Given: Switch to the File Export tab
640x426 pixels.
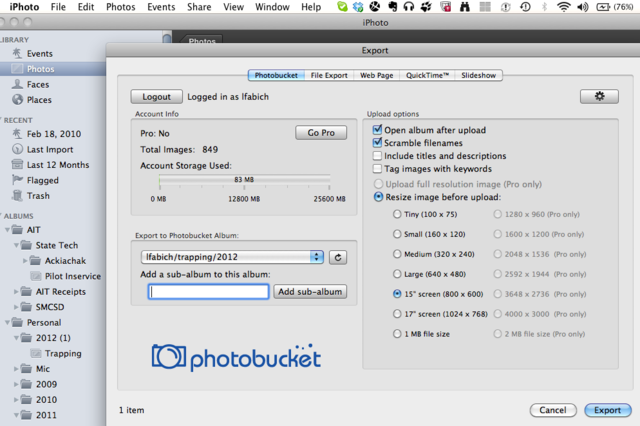Looking at the screenshot, I should (329, 75).
